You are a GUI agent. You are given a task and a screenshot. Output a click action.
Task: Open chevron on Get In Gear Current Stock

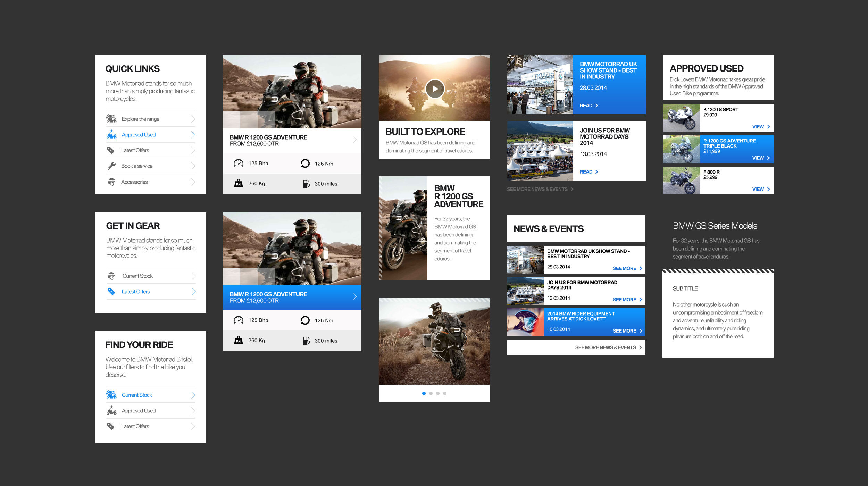pyautogui.click(x=194, y=276)
